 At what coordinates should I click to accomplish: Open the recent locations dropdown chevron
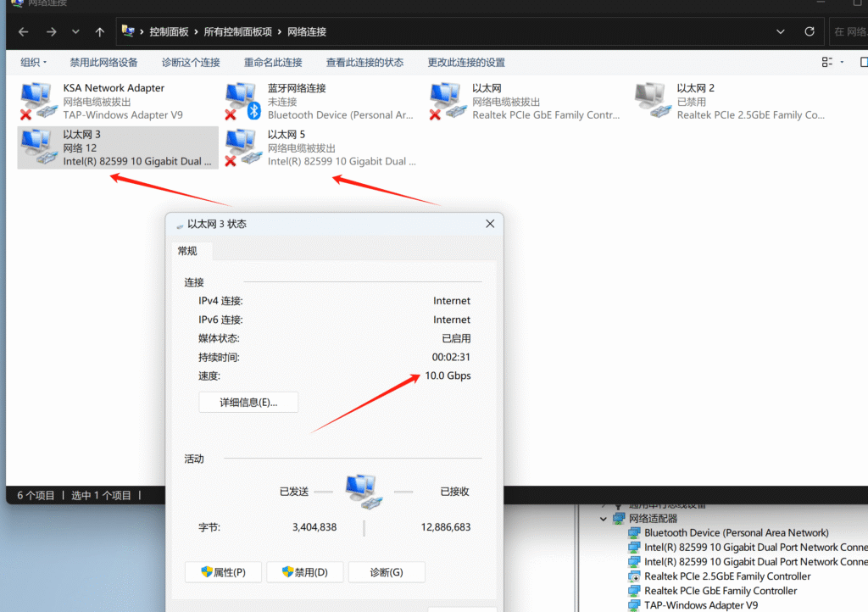click(x=75, y=32)
